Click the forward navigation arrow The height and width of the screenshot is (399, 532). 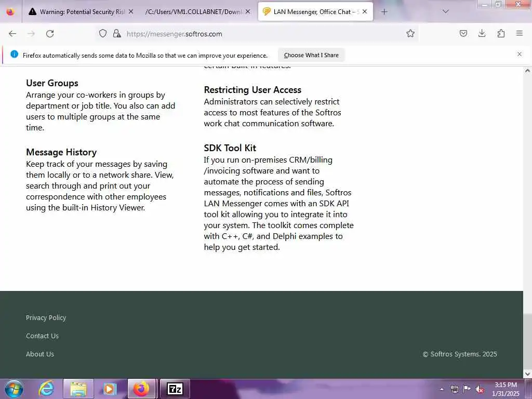coord(31,34)
